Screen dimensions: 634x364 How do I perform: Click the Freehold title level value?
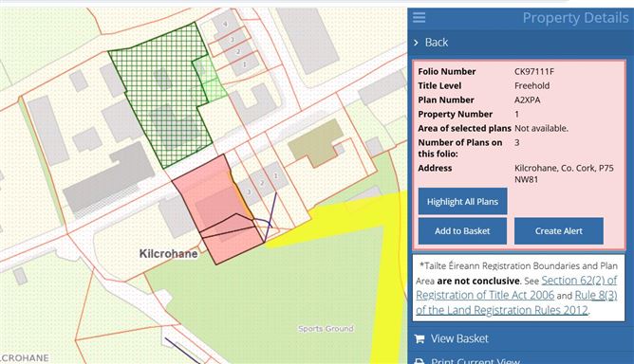[531, 85]
